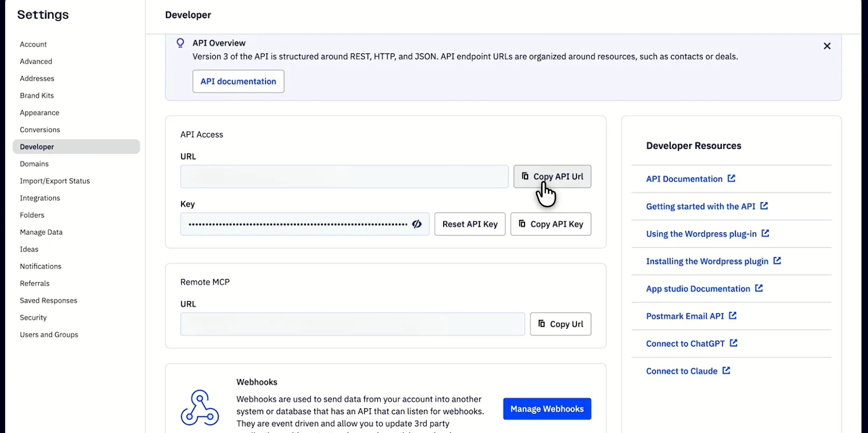Viewport: 868px width, 433px height.
Task: Click external-link icon beside Connect to ChatGPT
Action: (733, 343)
